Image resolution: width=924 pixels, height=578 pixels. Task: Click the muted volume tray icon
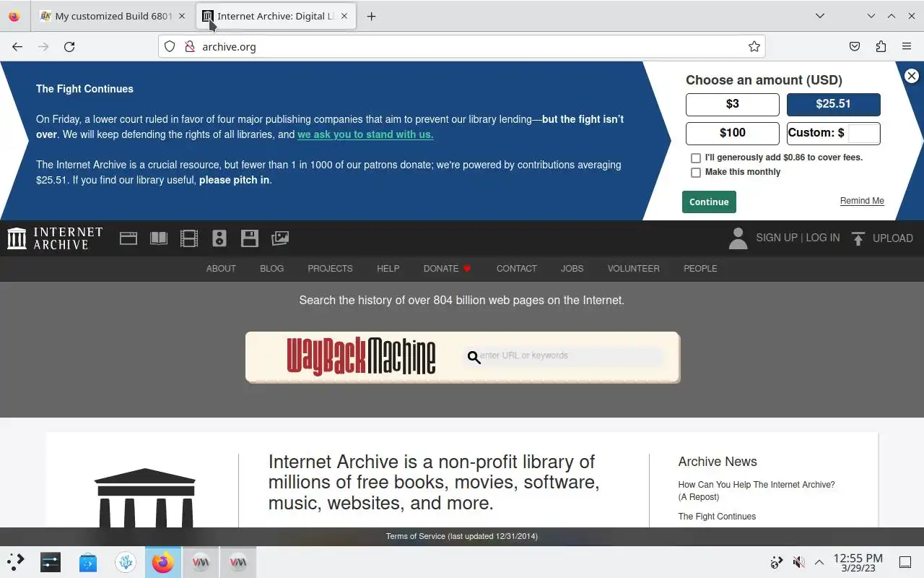click(x=798, y=562)
